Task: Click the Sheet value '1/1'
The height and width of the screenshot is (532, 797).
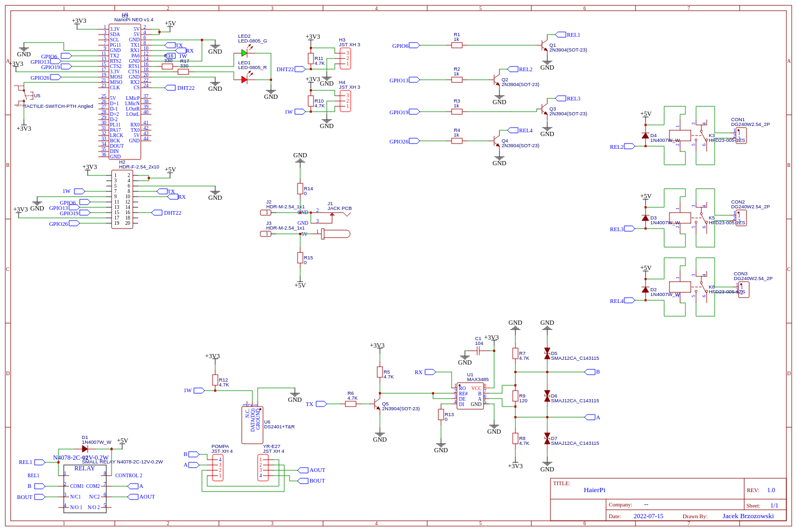Action: (x=774, y=505)
